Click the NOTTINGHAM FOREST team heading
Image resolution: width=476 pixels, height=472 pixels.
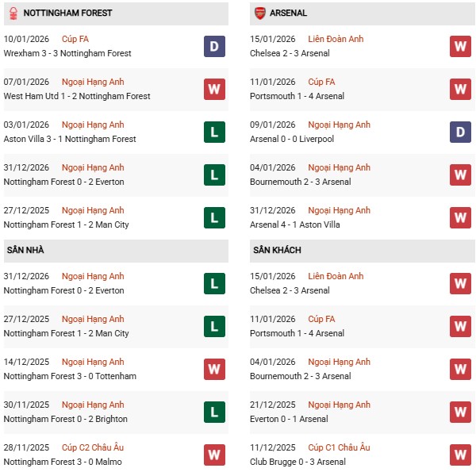click(x=67, y=13)
